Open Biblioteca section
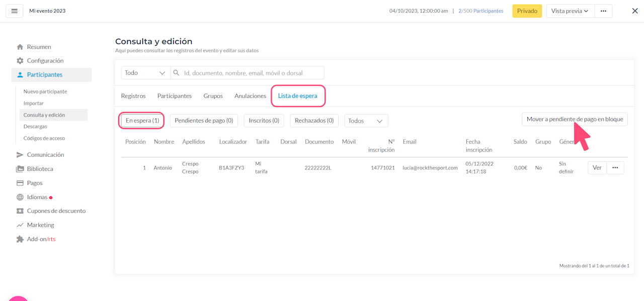Screen dimensions: 644x301 pos(40,169)
